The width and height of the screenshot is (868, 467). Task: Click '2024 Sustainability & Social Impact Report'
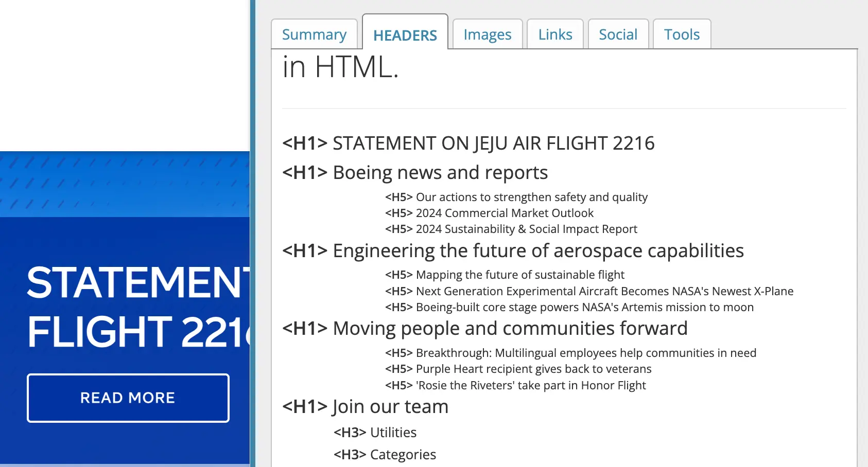(x=511, y=229)
